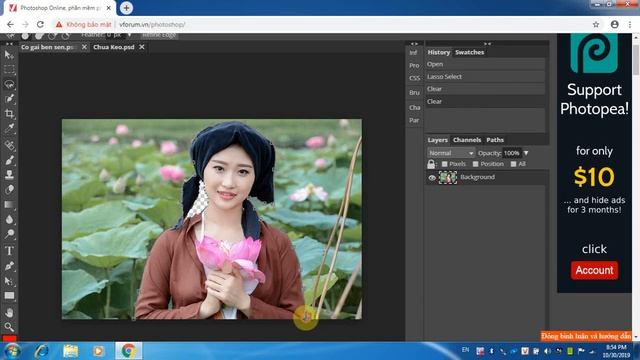640x360 pixels.
Task: Click the Open history state
Action: [485, 64]
